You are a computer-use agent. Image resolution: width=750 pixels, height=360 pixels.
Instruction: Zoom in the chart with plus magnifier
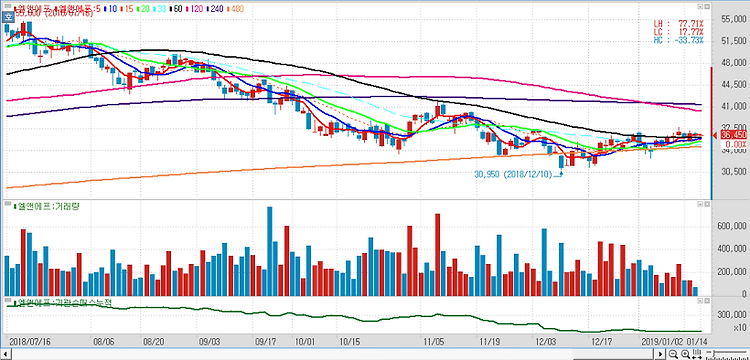(685, 354)
